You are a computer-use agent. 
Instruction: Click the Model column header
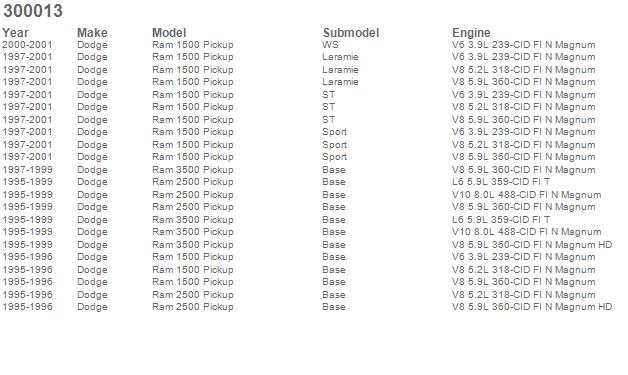pyautogui.click(x=169, y=33)
